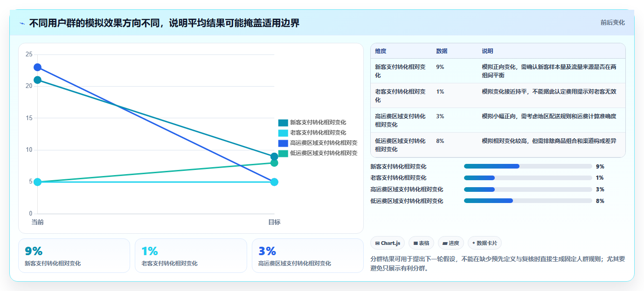
Task: Select the 表格 chip
Action: pos(421,243)
